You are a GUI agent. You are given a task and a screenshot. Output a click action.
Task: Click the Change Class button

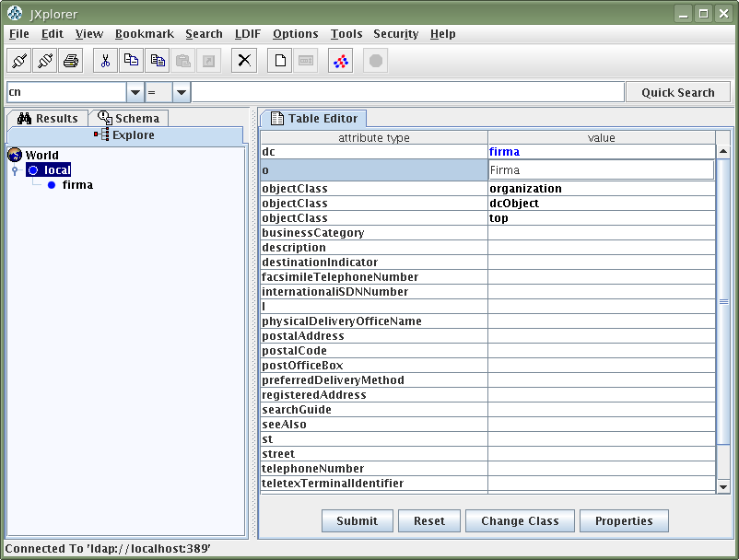point(520,521)
